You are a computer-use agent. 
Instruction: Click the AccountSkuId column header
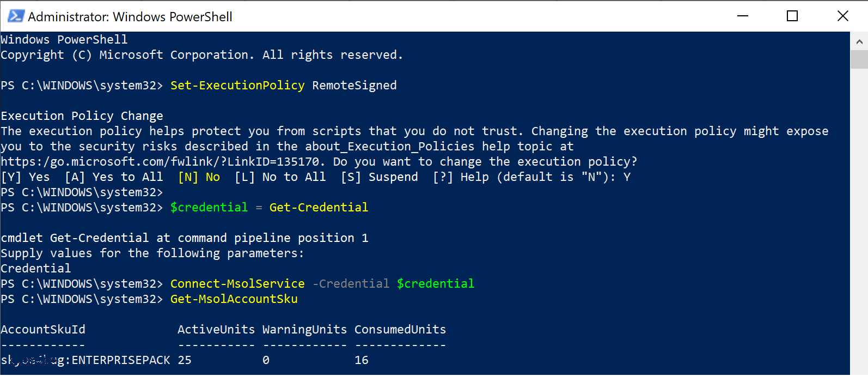[43, 330]
